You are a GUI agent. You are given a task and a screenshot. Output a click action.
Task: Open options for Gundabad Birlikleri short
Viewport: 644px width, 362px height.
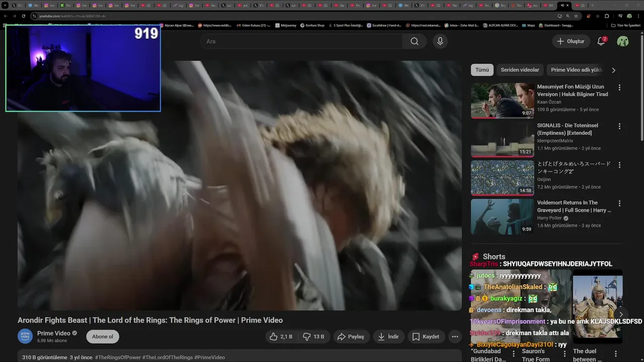513,354
